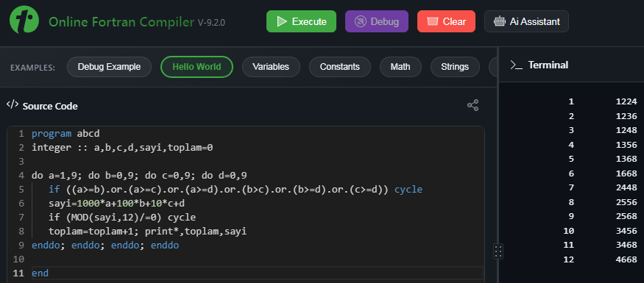This screenshot has width=644, height=283.
Task: Run code with Execute button
Action: point(301,21)
